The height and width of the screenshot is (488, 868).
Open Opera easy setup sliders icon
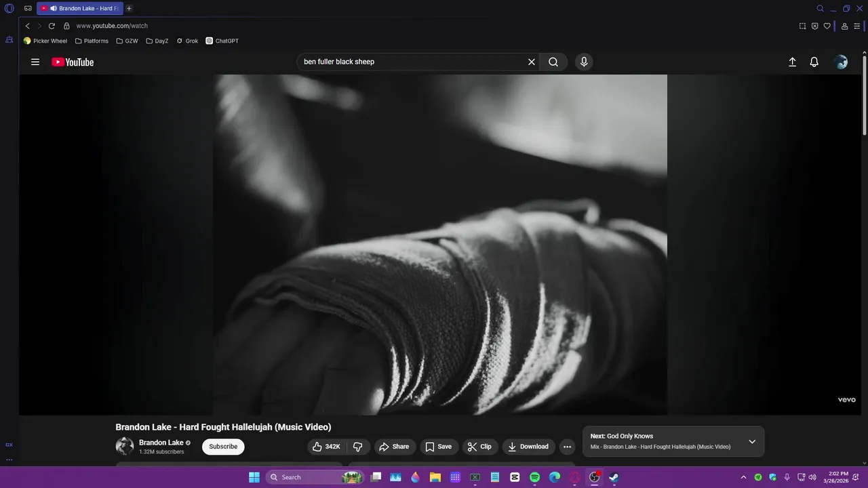[857, 26]
